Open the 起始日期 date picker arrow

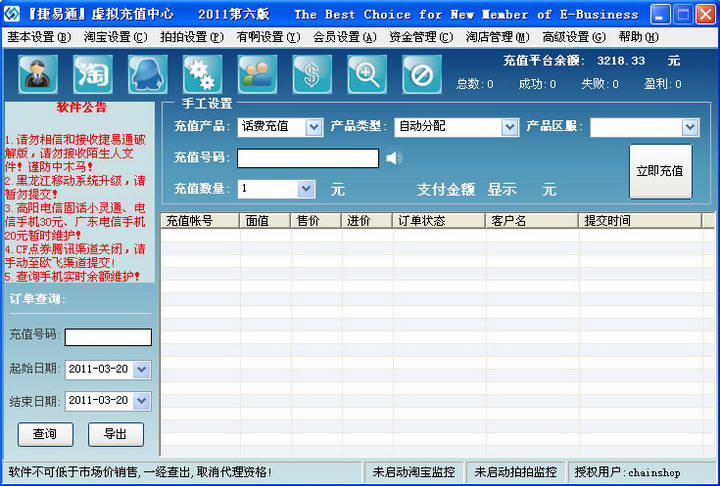(x=142, y=369)
